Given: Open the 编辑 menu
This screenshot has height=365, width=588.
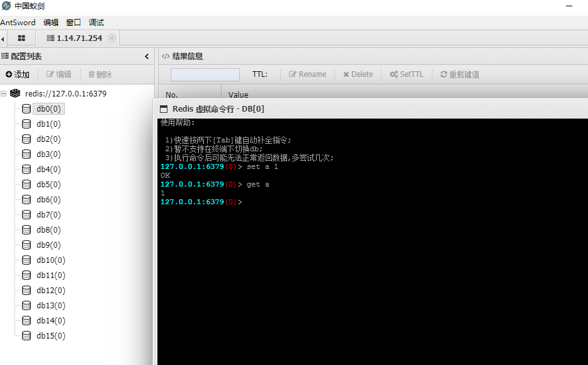Looking at the screenshot, I should (x=51, y=23).
